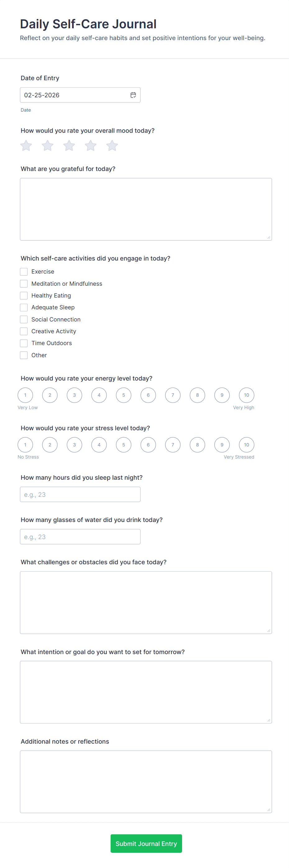Click the gratitude text area
This screenshot has width=289, height=868.
pyautogui.click(x=146, y=209)
